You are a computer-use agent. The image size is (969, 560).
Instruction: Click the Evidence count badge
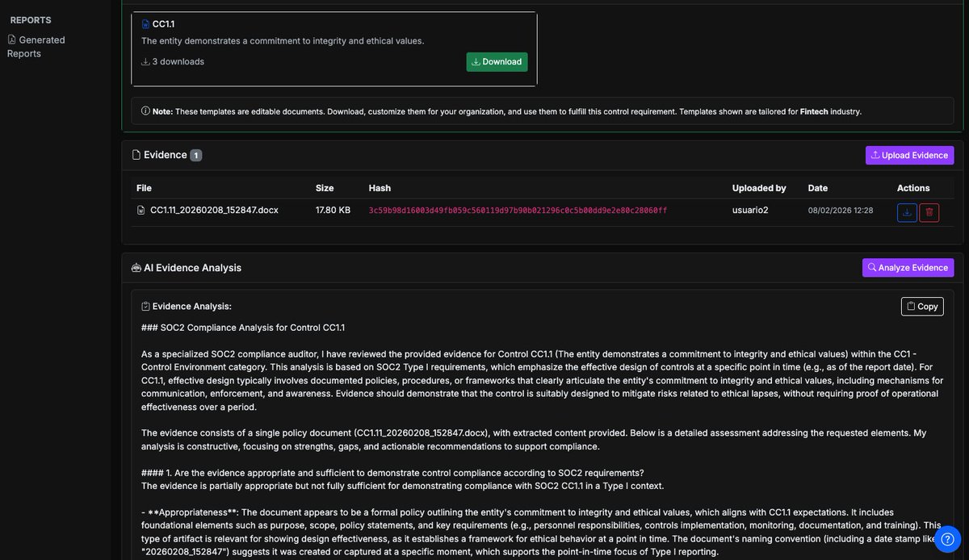[x=196, y=155]
